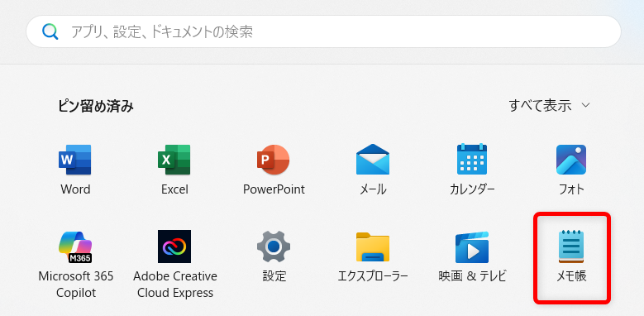The image size is (644, 316).
Task: Open the PowerPoint app icon
Action: [274, 160]
